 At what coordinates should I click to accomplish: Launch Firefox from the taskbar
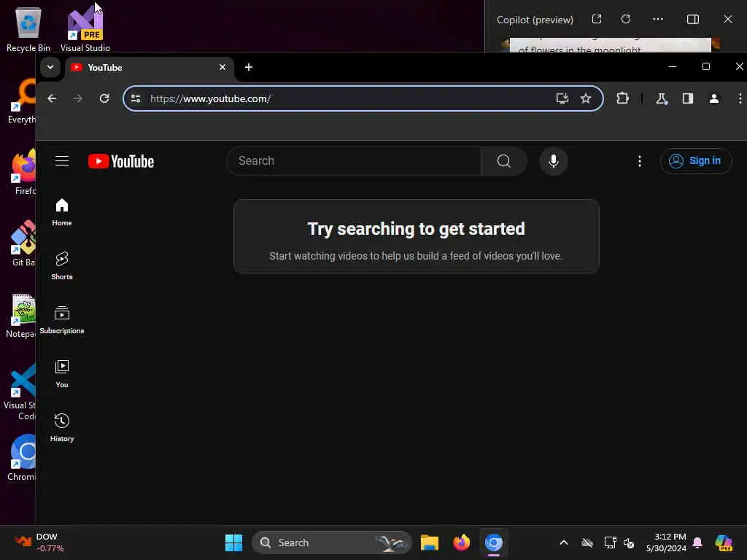tap(461, 542)
